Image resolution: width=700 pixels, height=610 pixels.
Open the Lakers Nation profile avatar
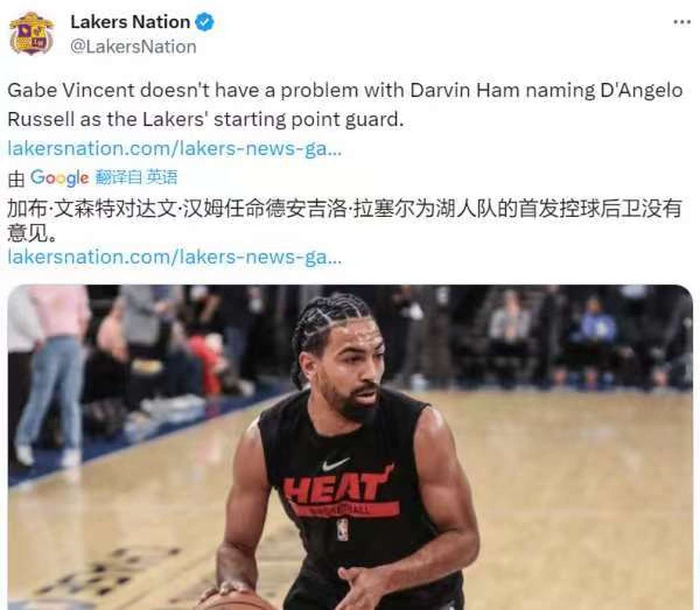point(31,34)
